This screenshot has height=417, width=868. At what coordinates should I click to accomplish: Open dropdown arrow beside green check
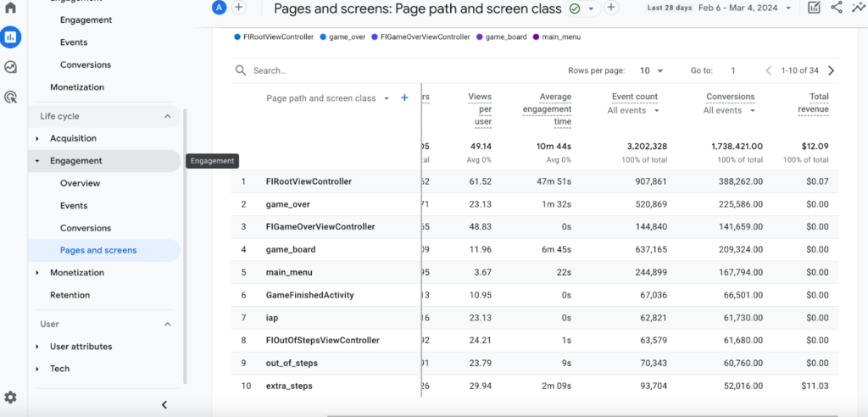click(591, 8)
